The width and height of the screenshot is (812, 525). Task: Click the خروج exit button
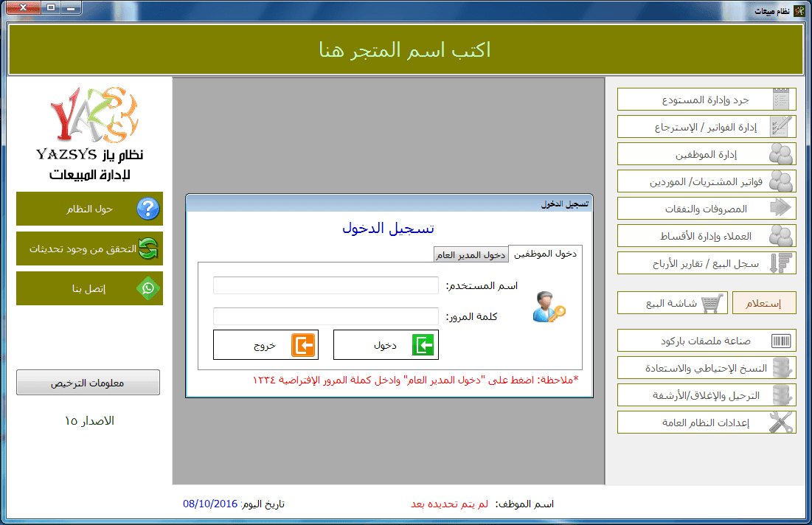pos(266,345)
